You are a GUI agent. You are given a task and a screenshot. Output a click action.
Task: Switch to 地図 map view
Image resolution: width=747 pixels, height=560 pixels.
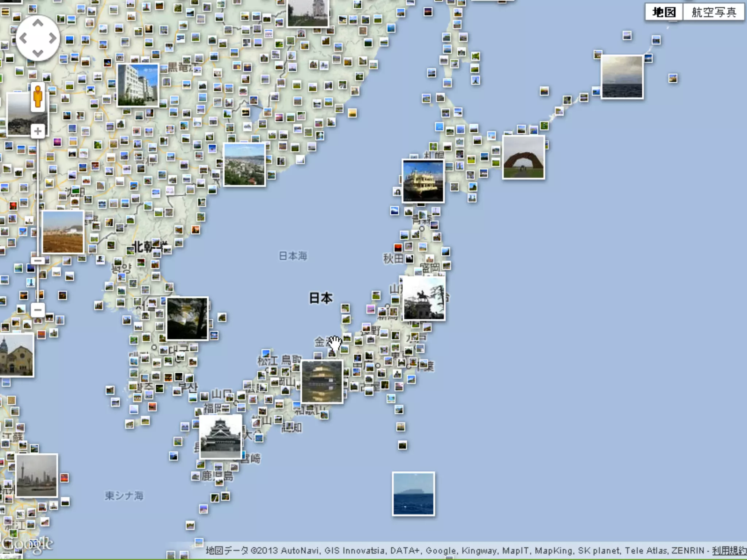[x=664, y=12]
